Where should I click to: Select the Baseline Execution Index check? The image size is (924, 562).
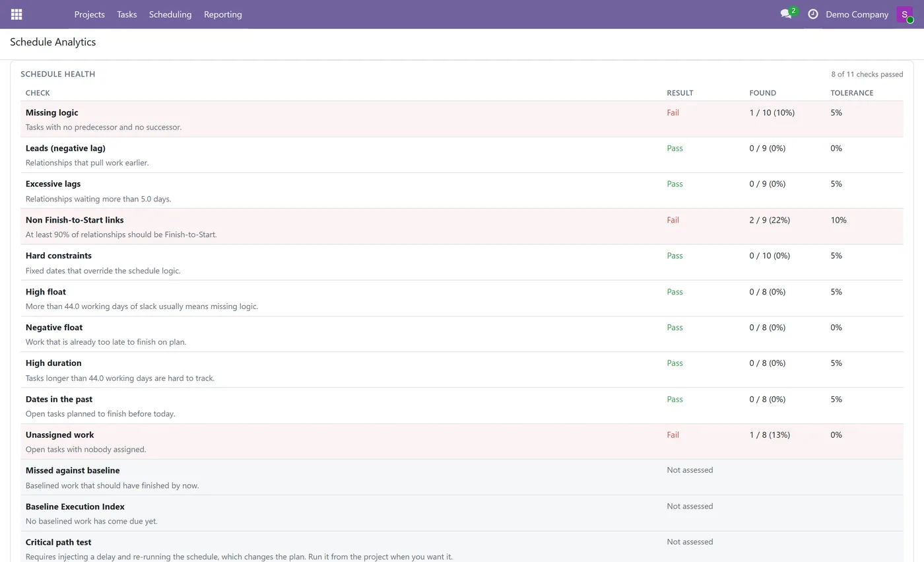tap(75, 507)
